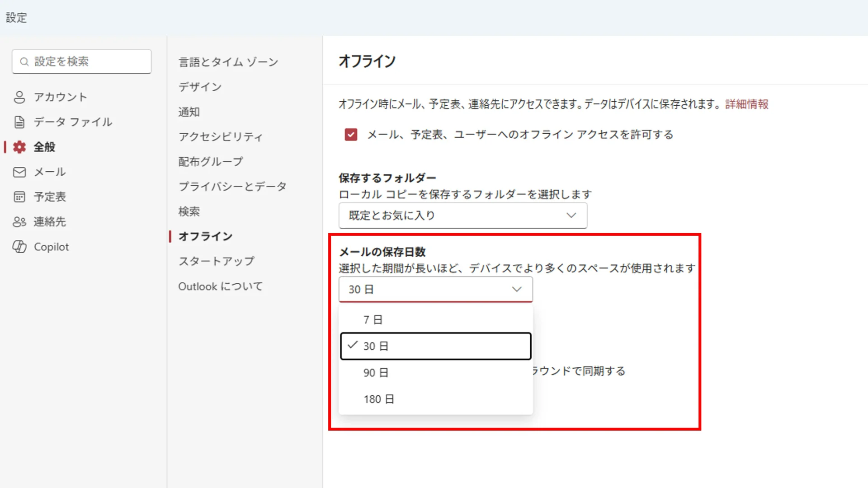Collapse the 30 日 mail retention dropdown
This screenshot has height=488, width=868.
coord(436,289)
